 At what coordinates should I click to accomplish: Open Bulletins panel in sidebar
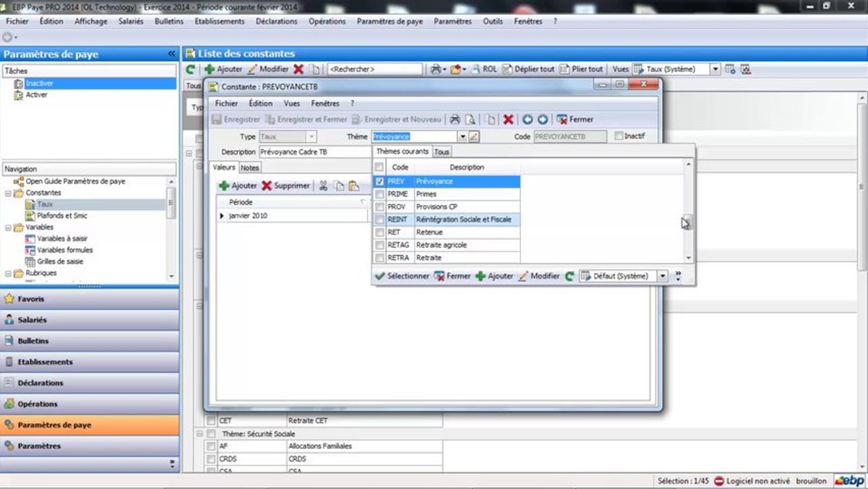click(90, 341)
